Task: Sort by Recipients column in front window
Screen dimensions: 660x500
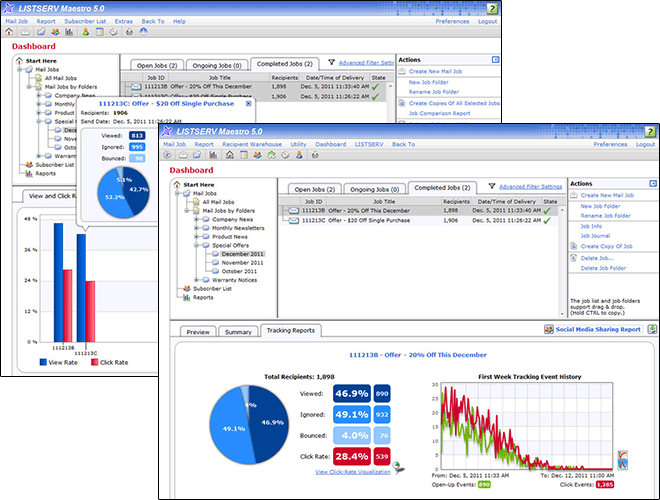Action: 456,201
